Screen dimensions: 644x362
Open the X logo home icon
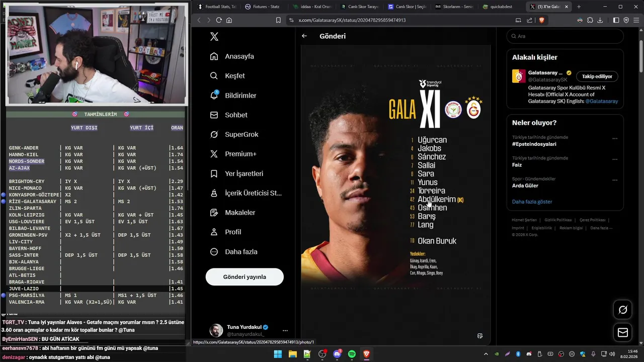[x=214, y=37]
